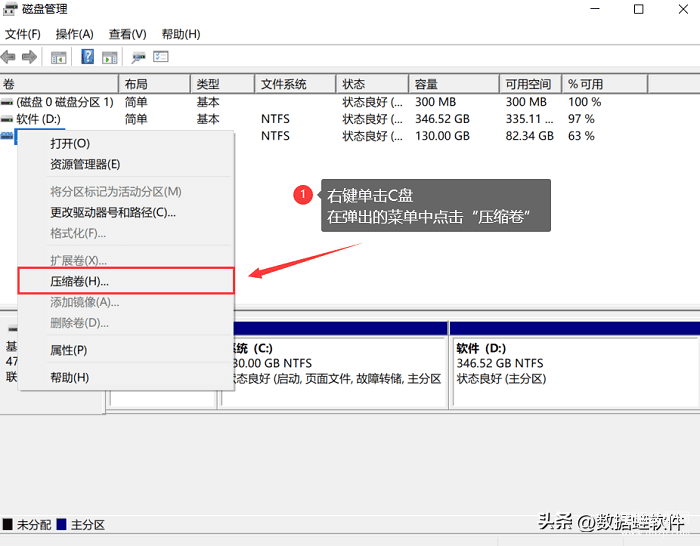Open the 查看(V) menu
700x546 pixels.
(x=128, y=34)
